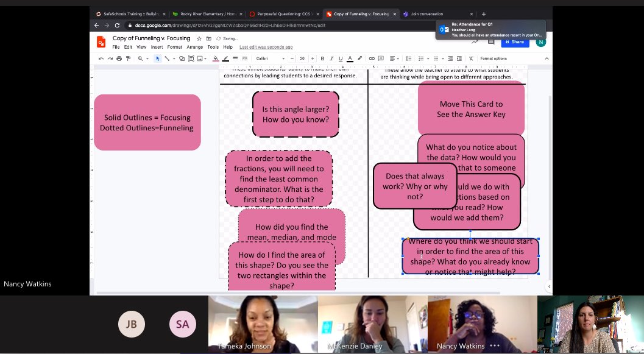Redo the last action
The width and height of the screenshot is (644, 354).
[x=110, y=58]
